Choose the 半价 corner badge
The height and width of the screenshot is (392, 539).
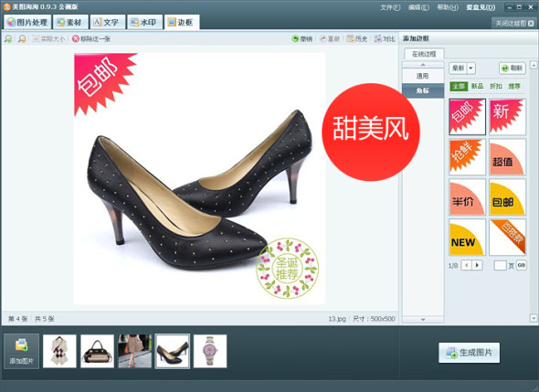click(x=467, y=197)
